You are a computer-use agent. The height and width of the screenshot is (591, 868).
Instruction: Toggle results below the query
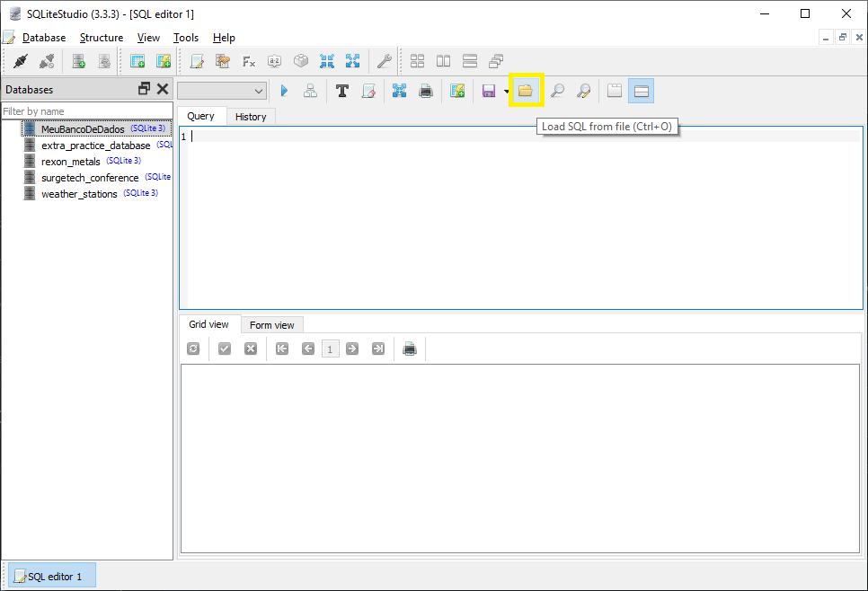tap(641, 91)
